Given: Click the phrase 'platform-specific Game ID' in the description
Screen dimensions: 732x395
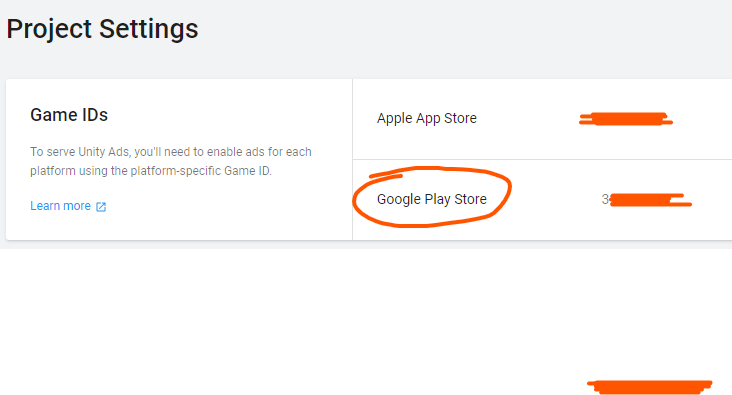Looking at the screenshot, I should (x=200, y=171).
